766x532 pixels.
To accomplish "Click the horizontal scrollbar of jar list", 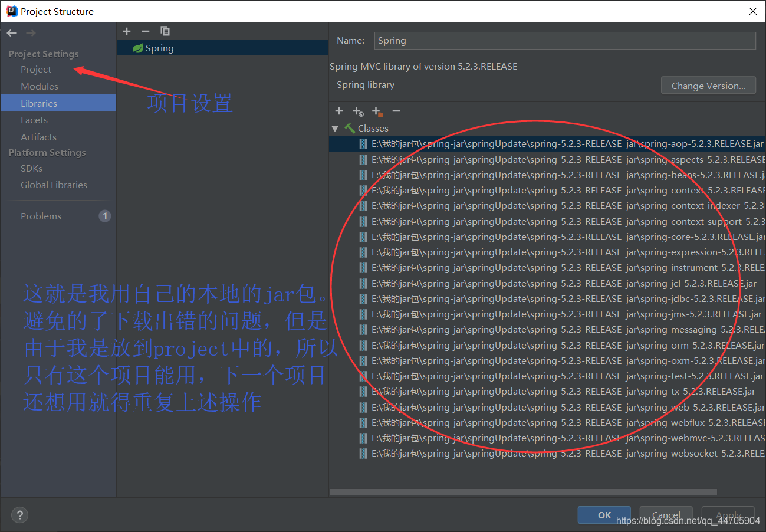I will pos(523,492).
